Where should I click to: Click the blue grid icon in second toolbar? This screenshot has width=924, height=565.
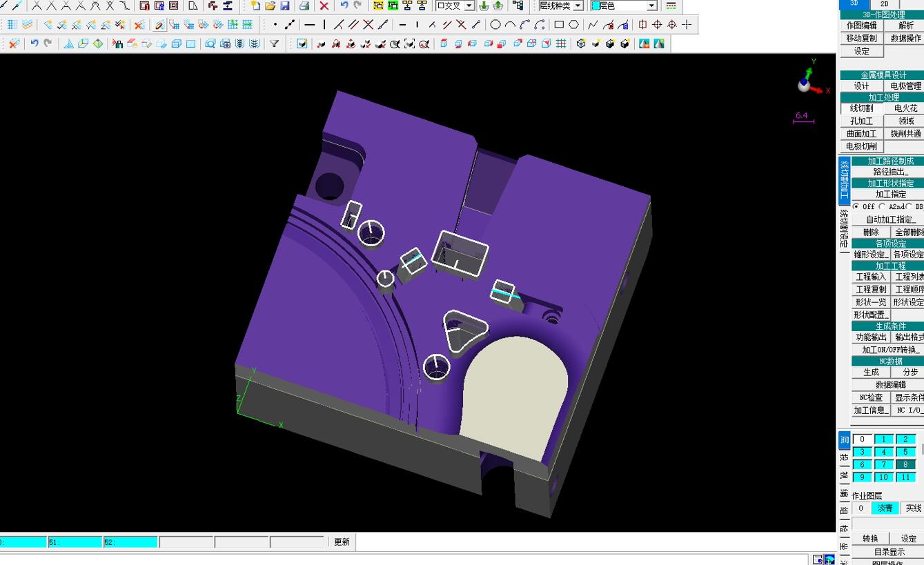coord(12,25)
